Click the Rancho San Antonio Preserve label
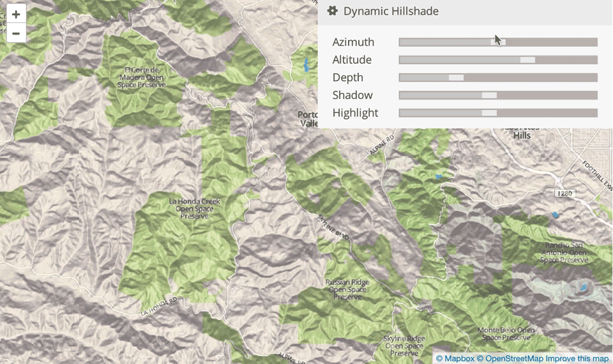Viewport: 613px width, 364px height. point(564,253)
